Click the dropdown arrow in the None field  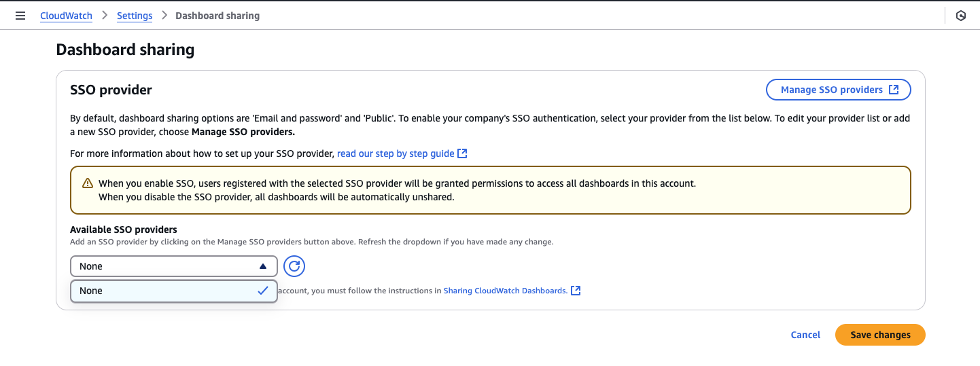263,266
